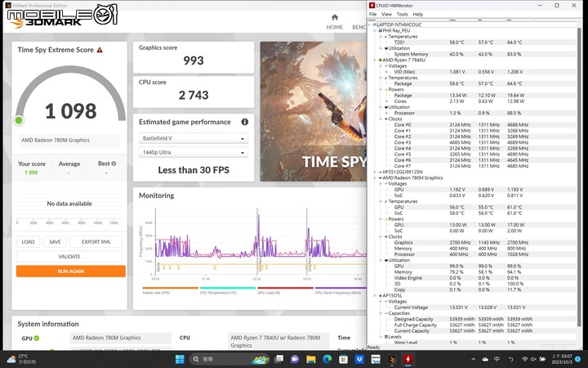Open File Explorer from the taskbar
The image size is (588, 368).
tap(311, 359)
